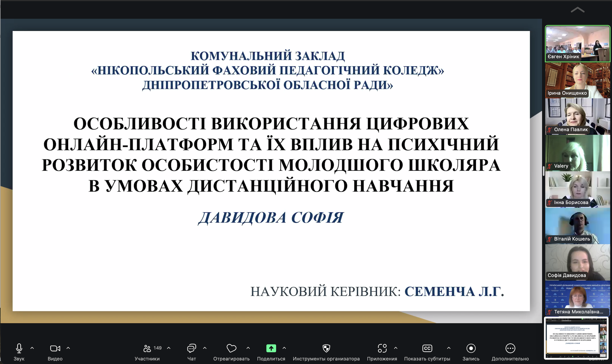Open the Дополнительно more options menu
The width and height of the screenshot is (612, 364).
pos(510,348)
